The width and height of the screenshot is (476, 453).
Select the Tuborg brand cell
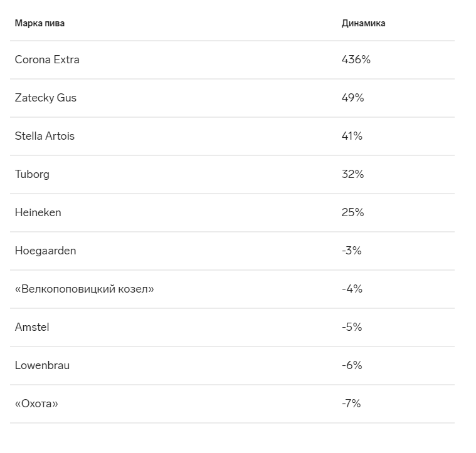(x=32, y=174)
